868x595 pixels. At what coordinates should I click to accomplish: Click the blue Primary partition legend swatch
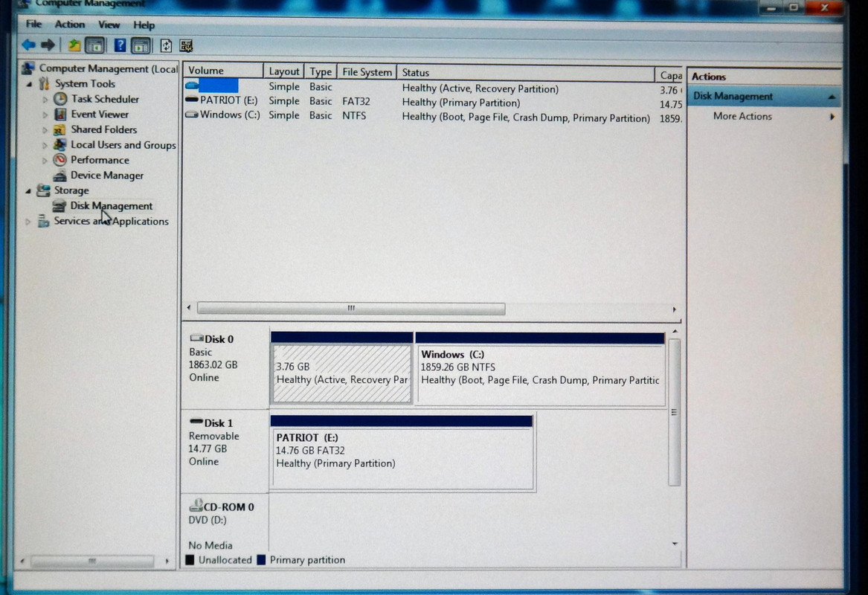pos(261,559)
